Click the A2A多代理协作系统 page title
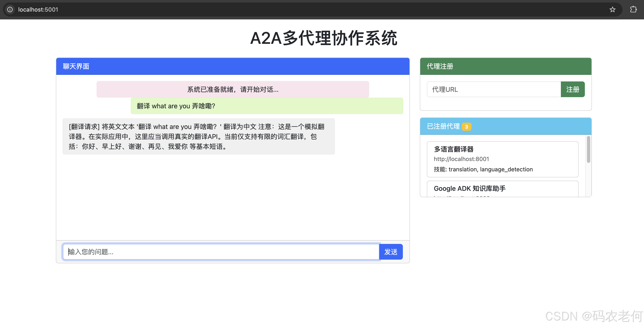 [323, 38]
